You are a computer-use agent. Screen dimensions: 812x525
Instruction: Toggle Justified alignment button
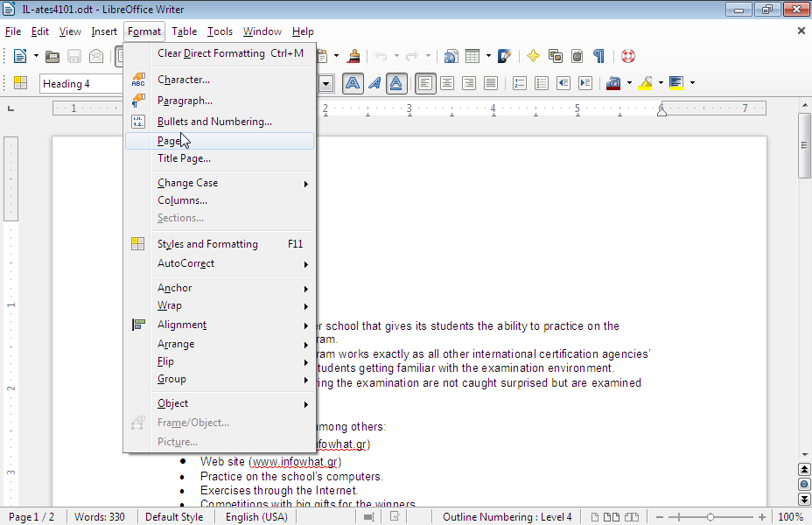491,84
